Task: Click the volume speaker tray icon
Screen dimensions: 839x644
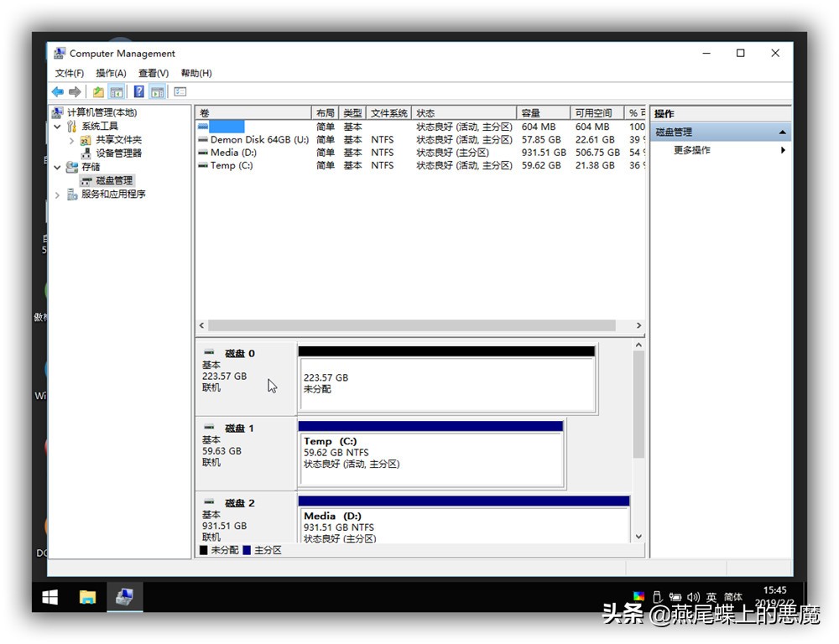Action: coord(694,597)
